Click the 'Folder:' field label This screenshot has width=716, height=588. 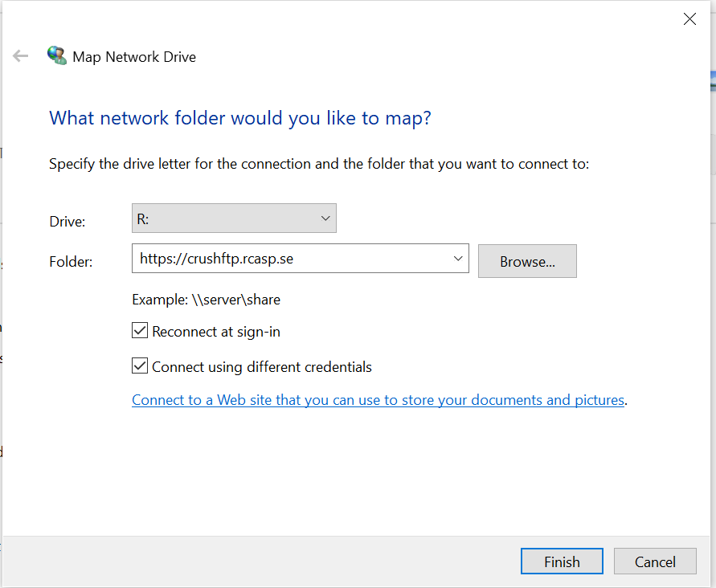pos(71,261)
